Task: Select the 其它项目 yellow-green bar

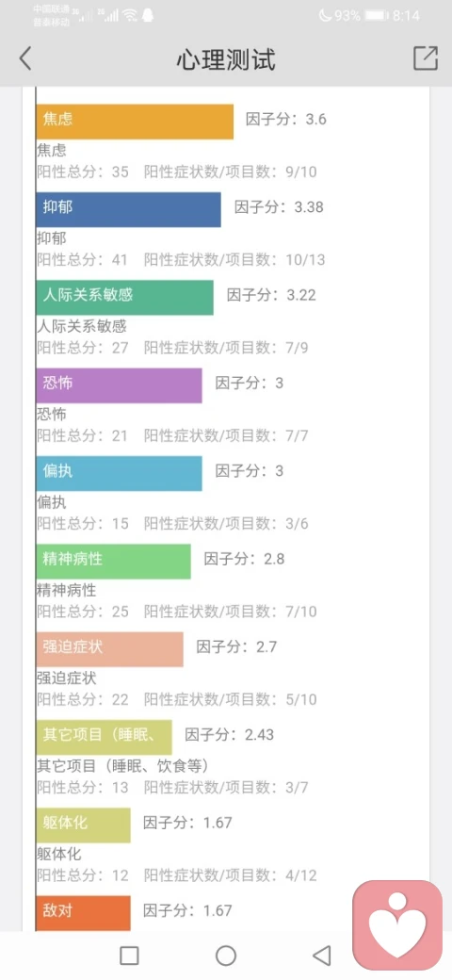Action: tap(105, 738)
